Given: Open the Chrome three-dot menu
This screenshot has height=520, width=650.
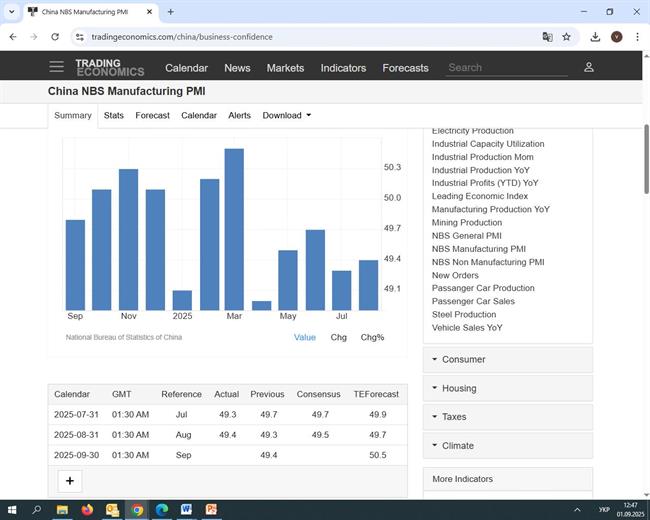Looking at the screenshot, I should point(637,37).
